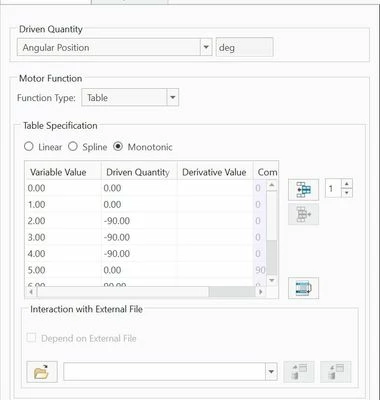380x400 pixels.
Task: Select the Variable Value cell 0.00
Action: coord(63,188)
